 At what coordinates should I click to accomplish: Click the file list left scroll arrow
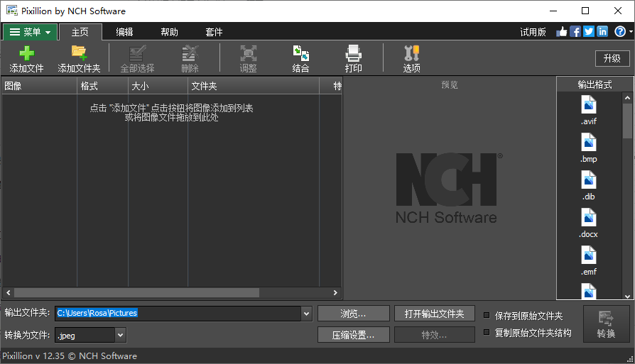click(x=9, y=292)
